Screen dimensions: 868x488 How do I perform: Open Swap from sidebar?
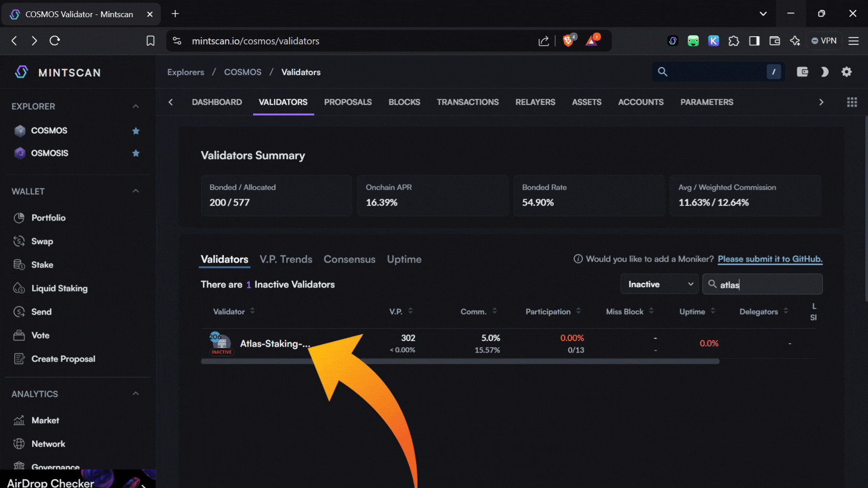(42, 241)
